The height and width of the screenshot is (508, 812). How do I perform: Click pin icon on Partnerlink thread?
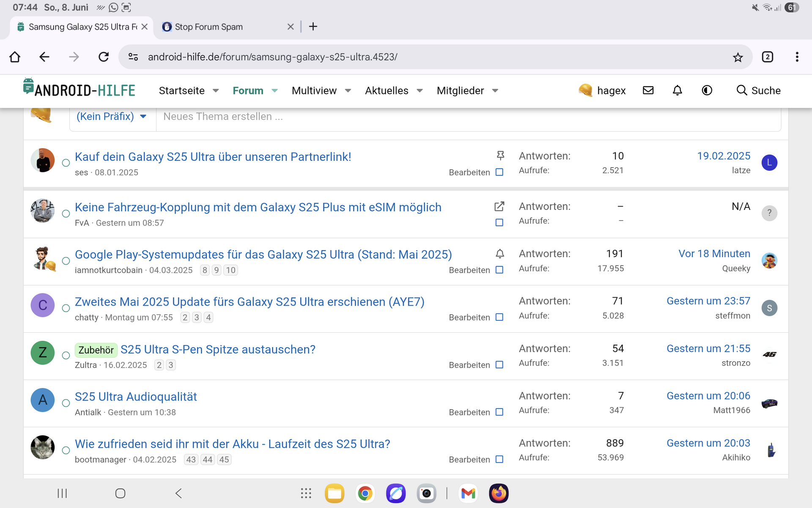coord(500,156)
